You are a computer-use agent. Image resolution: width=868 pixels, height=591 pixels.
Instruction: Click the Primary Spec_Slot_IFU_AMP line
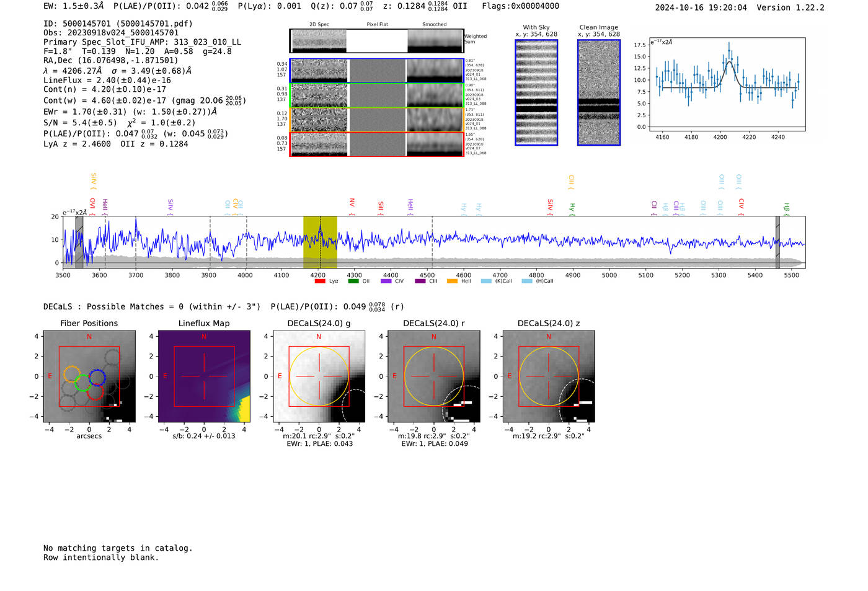[x=142, y=42]
